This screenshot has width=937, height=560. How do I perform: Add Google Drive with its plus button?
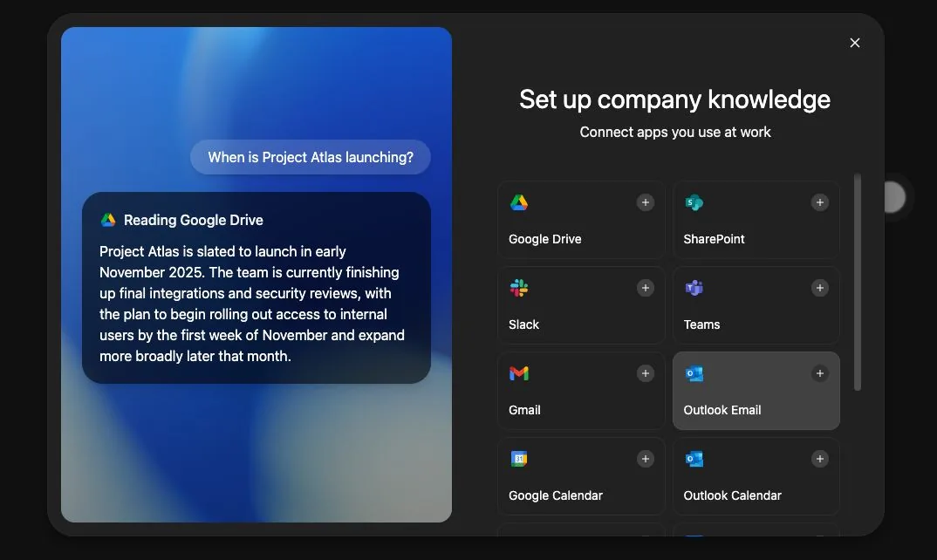click(645, 202)
